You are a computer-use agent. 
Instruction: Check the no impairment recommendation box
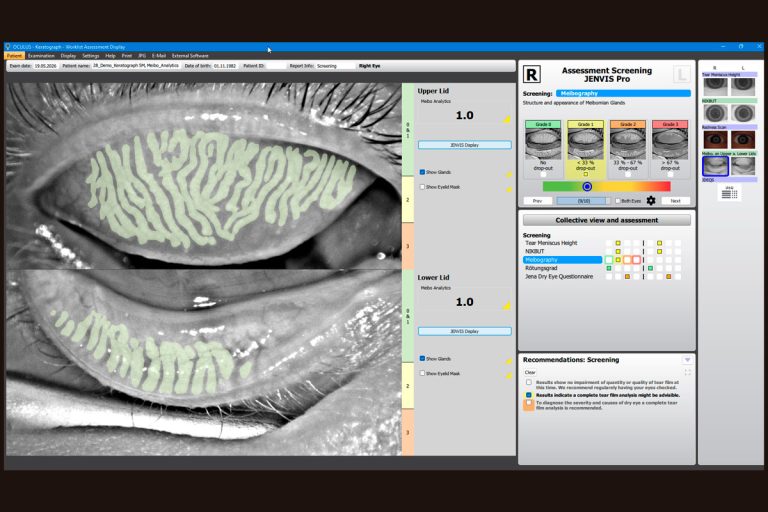tap(529, 382)
